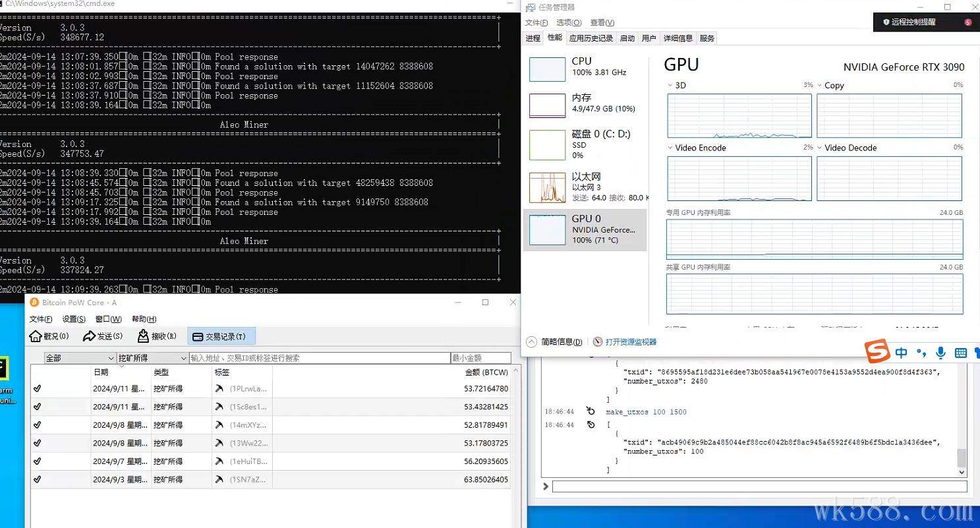
Task: Switch to the 应用历史记录 tab
Action: (x=591, y=38)
